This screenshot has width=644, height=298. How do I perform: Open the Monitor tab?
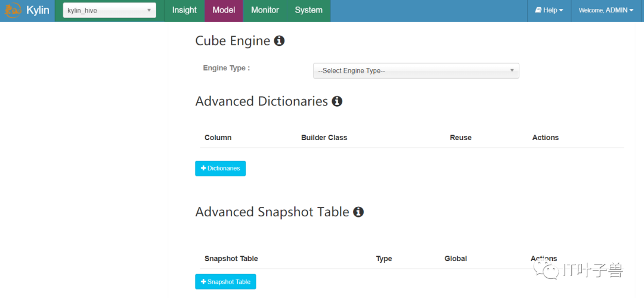[x=265, y=11]
